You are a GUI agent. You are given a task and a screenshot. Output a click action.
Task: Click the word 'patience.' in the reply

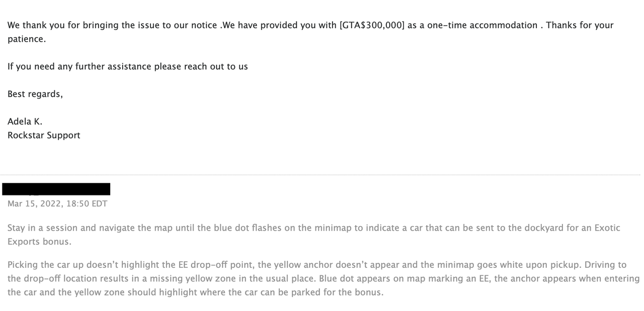[27, 39]
